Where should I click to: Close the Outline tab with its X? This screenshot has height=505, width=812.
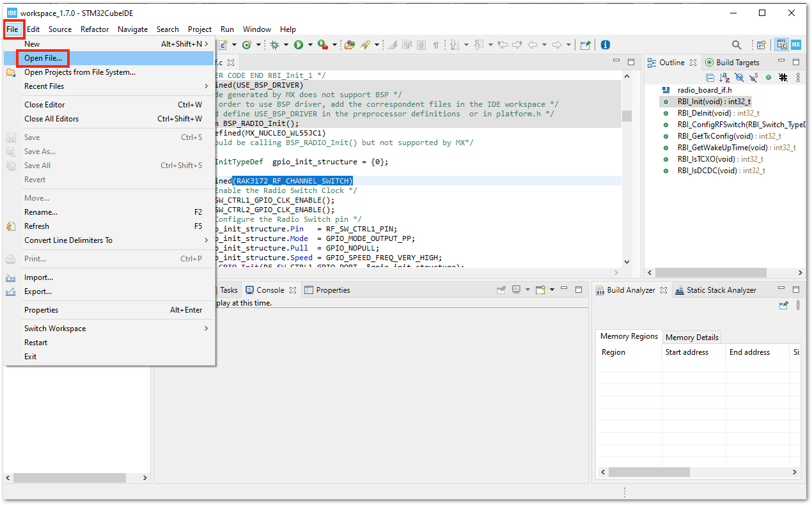click(692, 63)
